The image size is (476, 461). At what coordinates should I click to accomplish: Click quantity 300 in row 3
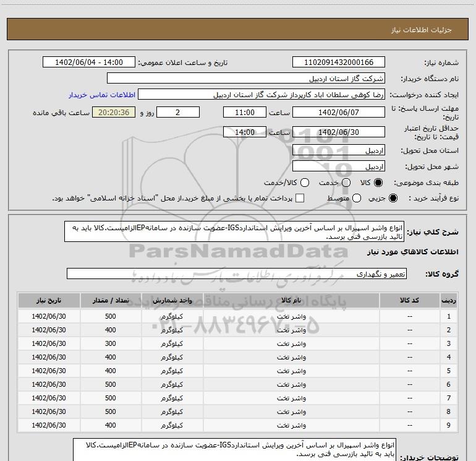pos(111,343)
